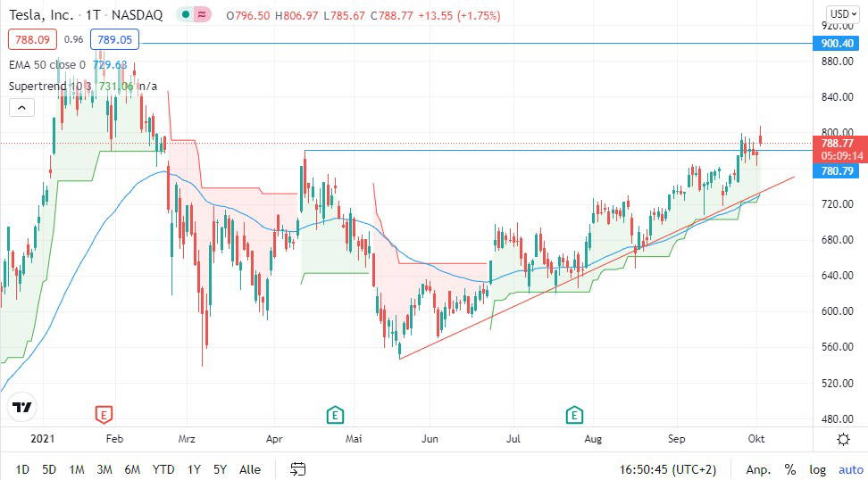The height and width of the screenshot is (480, 868).
Task: Click the 2021 label on time axis
Action: pyautogui.click(x=42, y=439)
